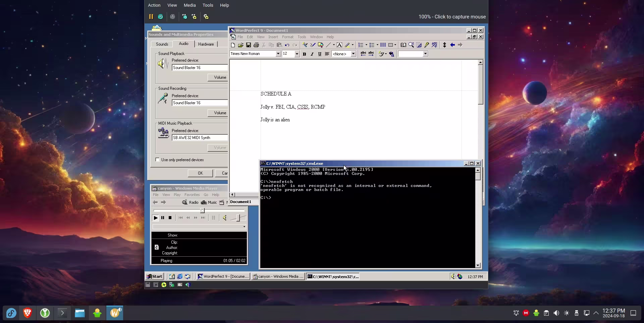
Task: Click Play button in Media Player
Action: tap(156, 218)
